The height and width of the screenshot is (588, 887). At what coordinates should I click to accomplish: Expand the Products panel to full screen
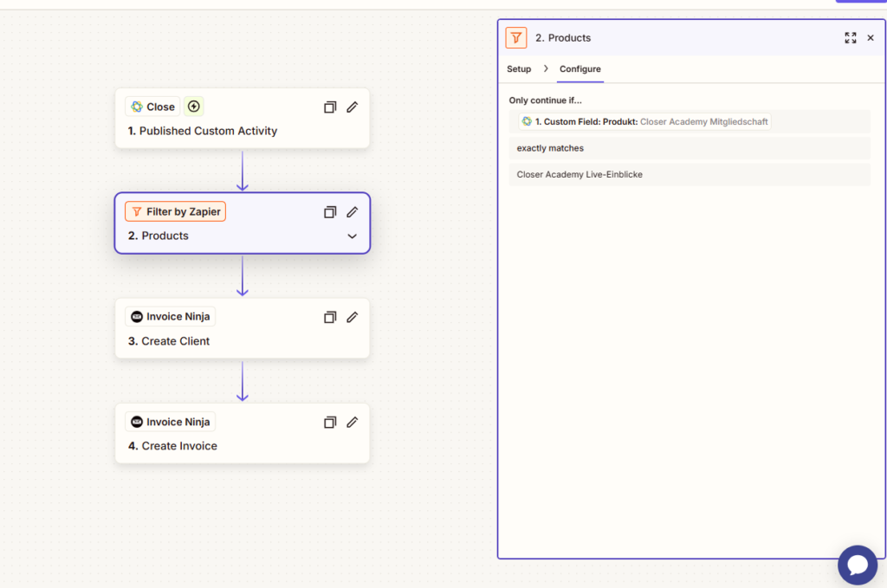(x=851, y=38)
